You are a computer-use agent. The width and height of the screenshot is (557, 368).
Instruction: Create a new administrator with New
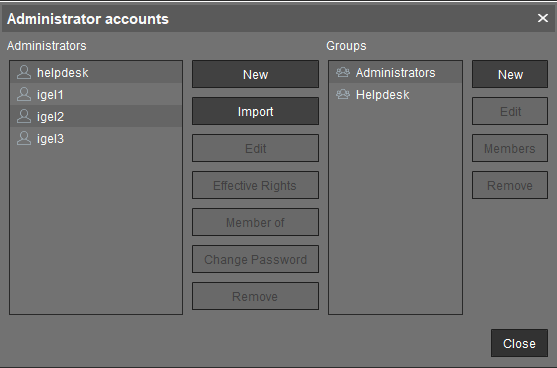pyautogui.click(x=255, y=74)
